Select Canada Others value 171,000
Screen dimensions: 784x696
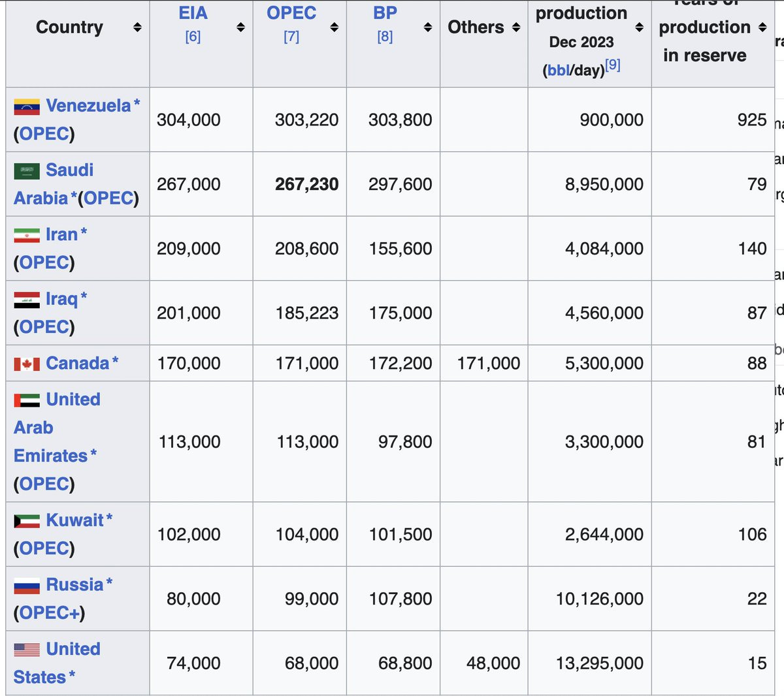(x=489, y=363)
